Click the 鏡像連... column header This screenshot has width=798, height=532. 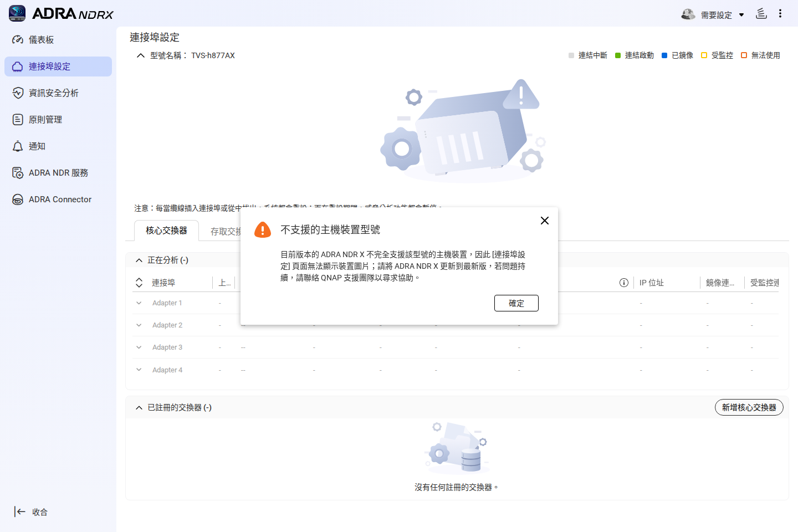(720, 283)
